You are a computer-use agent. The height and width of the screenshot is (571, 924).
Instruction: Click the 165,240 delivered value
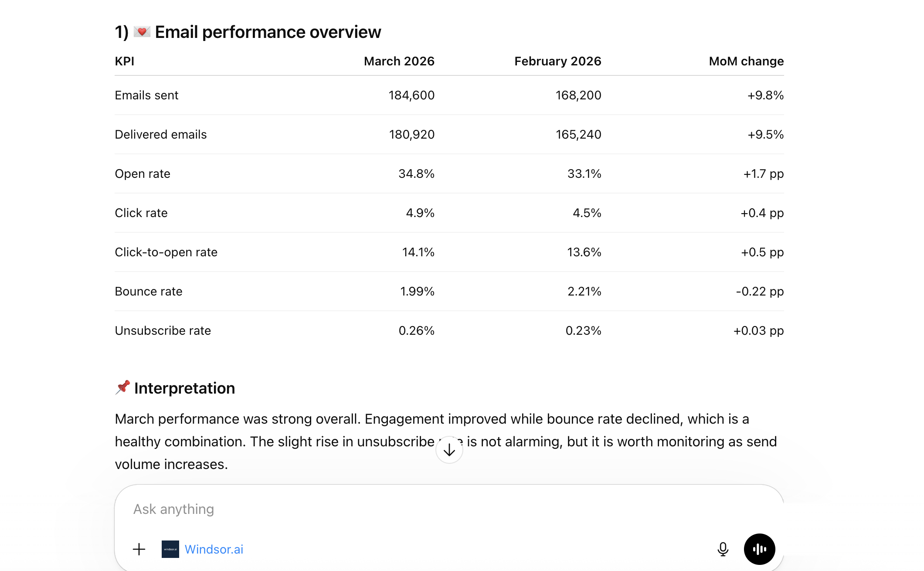[578, 134]
